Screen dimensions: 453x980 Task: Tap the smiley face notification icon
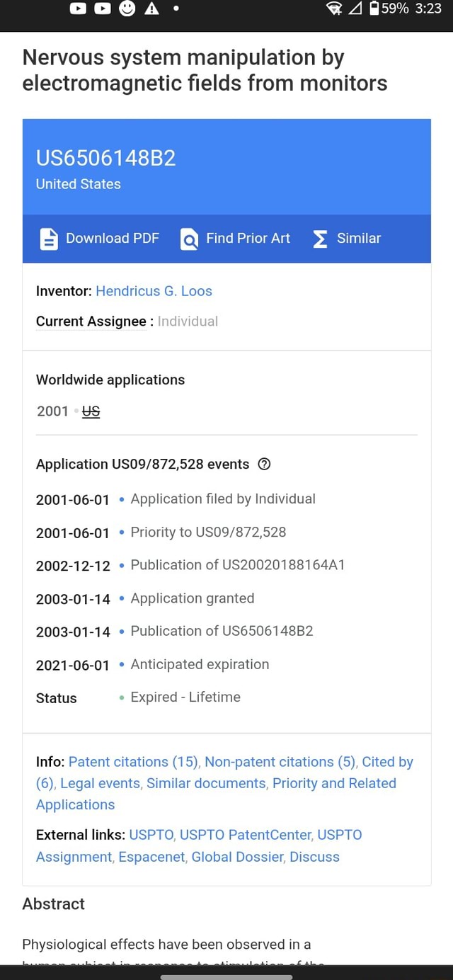(x=127, y=8)
